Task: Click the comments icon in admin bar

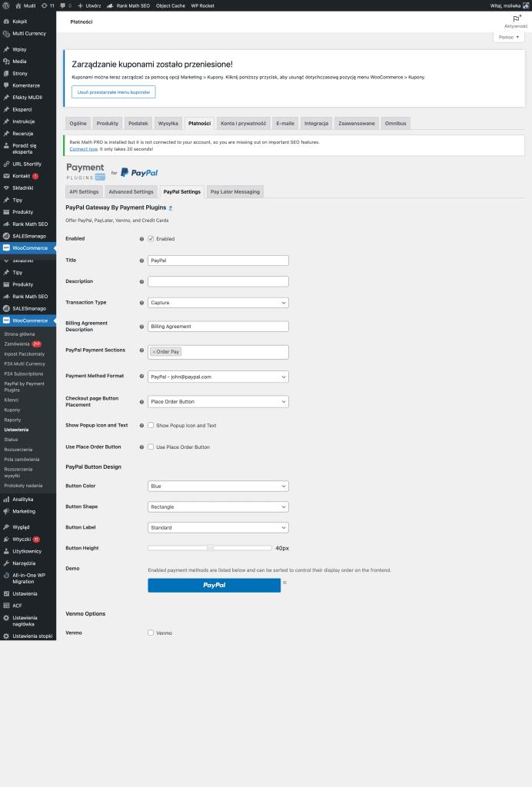Action: pyautogui.click(x=62, y=5)
